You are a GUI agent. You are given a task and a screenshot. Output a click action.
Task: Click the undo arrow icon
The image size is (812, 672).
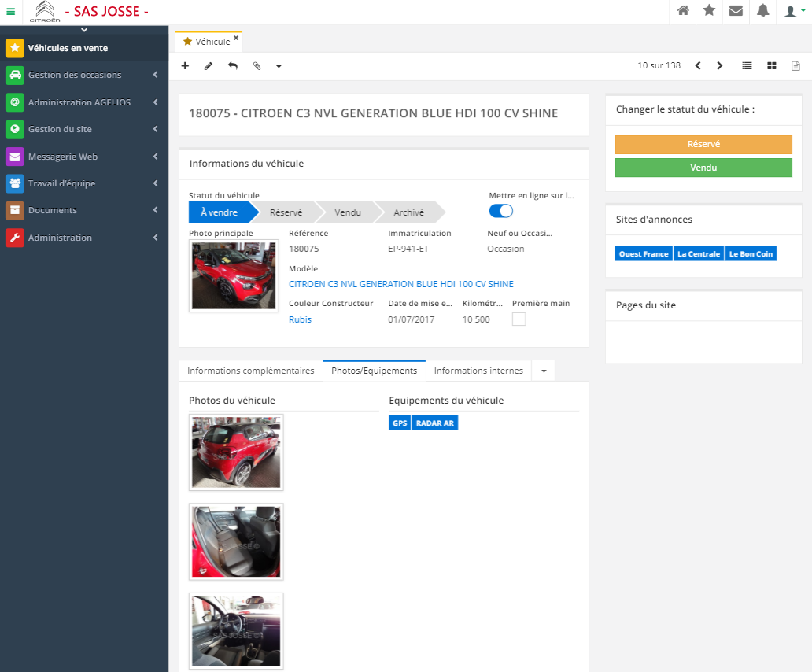click(233, 66)
